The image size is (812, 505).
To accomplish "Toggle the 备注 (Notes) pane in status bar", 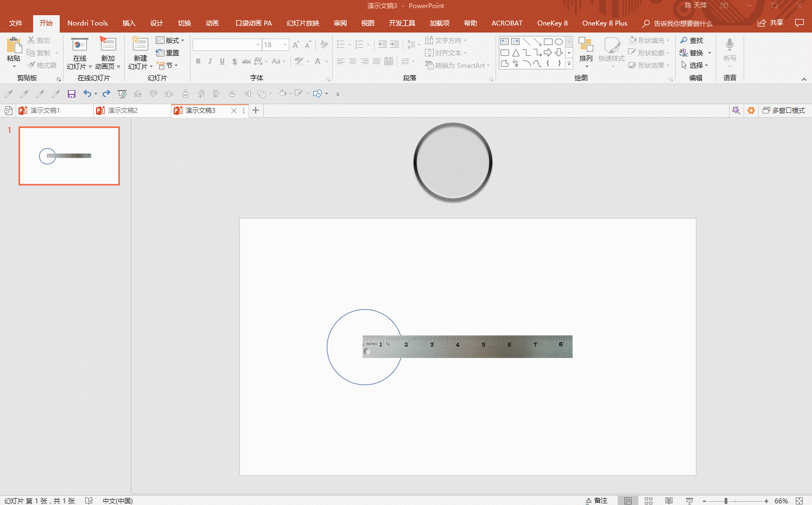I will (597, 501).
